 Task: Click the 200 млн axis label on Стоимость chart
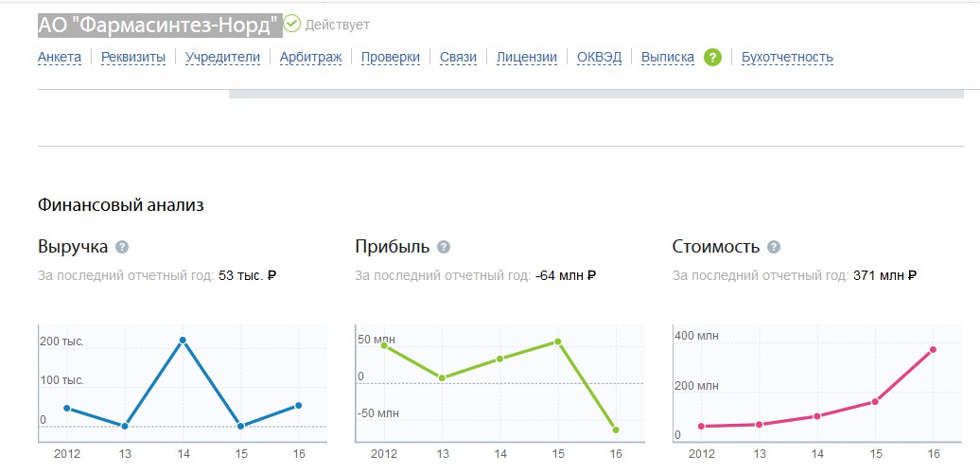click(697, 386)
